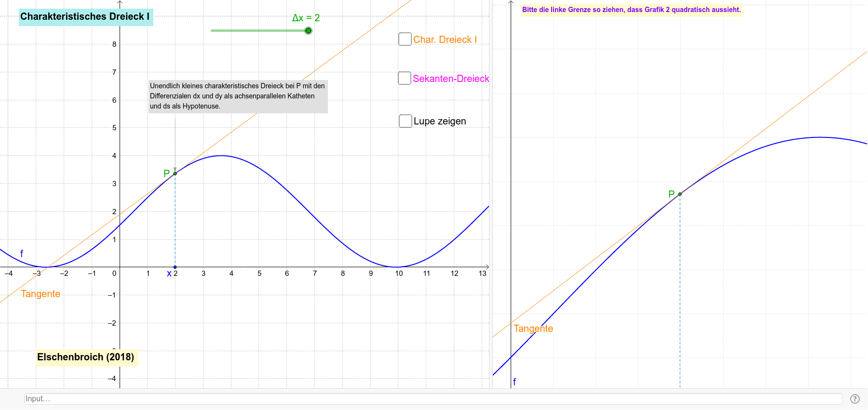868x410 pixels.
Task: Click the Tangente label in right graph
Action: 533,328
